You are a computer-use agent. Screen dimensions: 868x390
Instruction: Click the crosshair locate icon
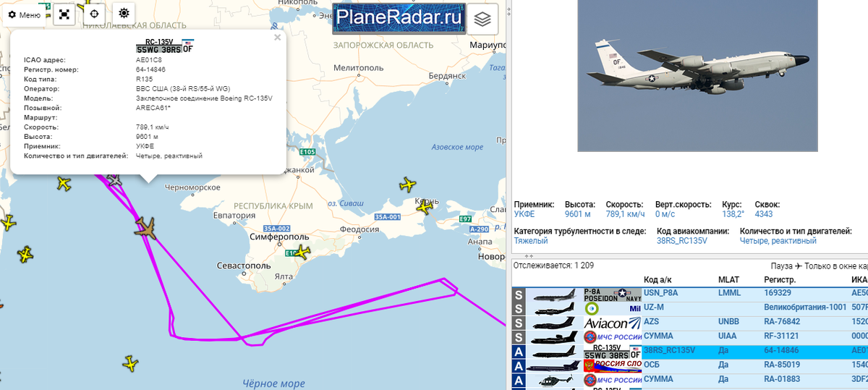point(94,14)
